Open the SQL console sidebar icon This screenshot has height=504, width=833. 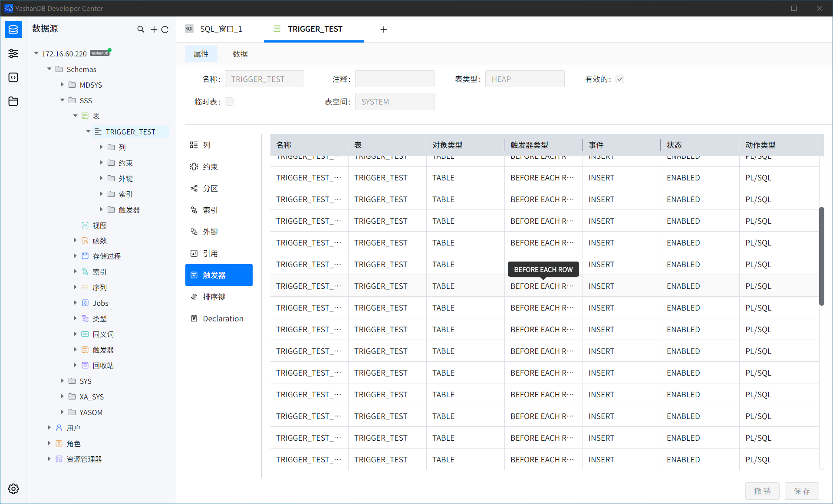point(13,77)
